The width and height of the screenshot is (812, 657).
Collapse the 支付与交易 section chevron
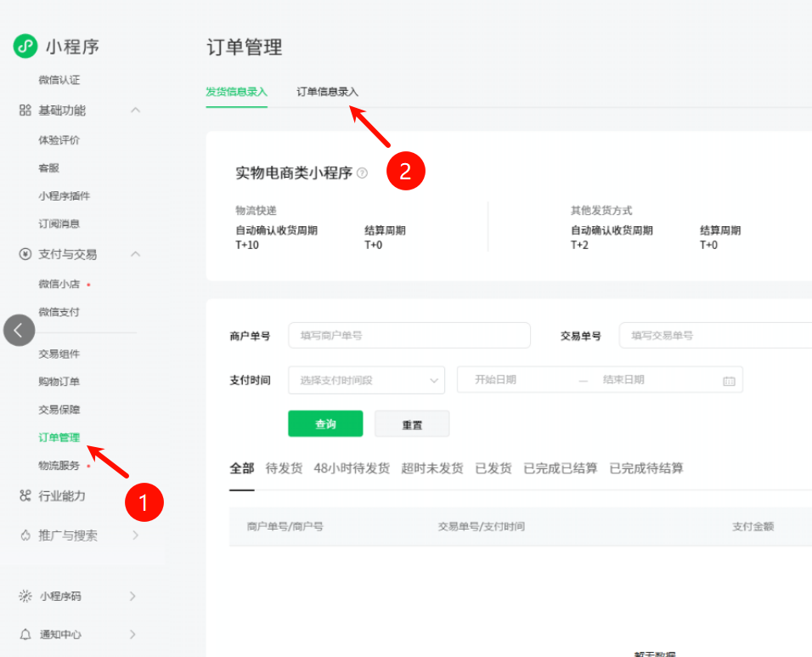[135, 254]
